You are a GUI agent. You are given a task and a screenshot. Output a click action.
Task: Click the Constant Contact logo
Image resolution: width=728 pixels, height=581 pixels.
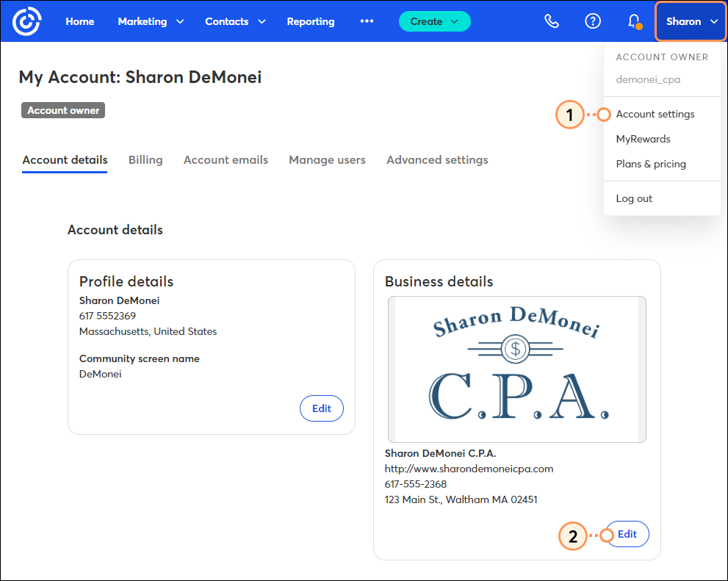[x=26, y=21]
